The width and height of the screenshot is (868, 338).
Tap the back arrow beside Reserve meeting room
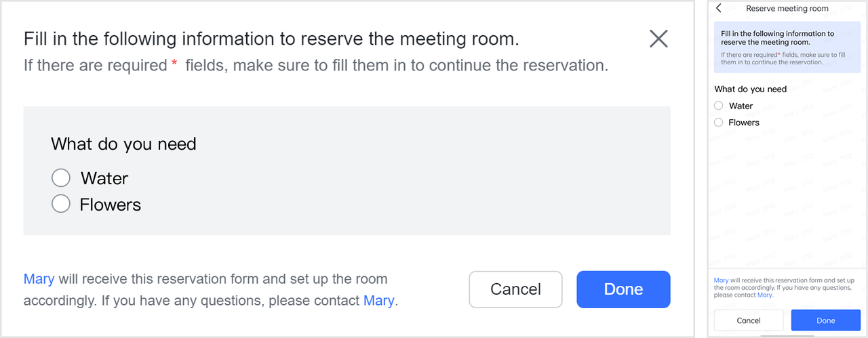[x=719, y=9]
